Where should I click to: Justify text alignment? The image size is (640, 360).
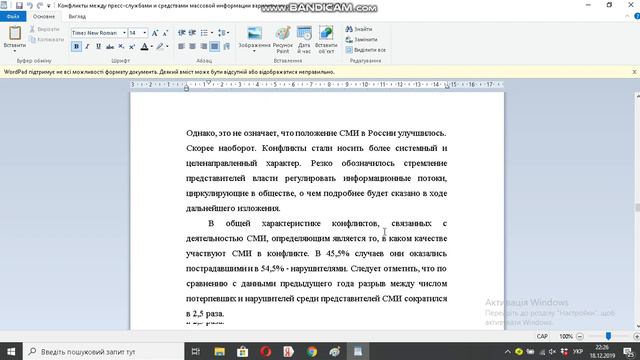pos(214,47)
